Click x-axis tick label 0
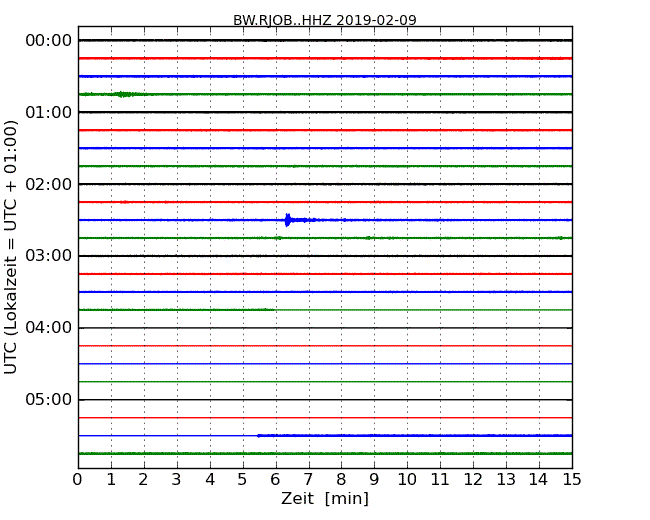Image resolution: width=650 pixels, height=520 pixels. tap(78, 480)
